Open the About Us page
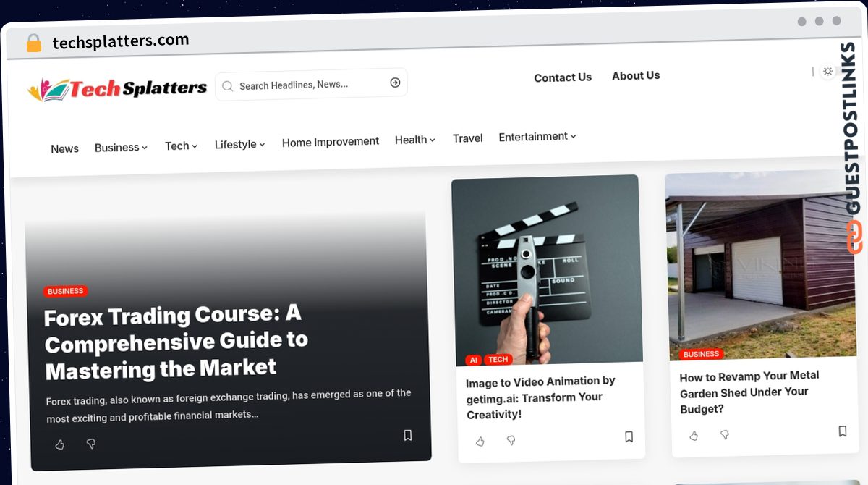 pyautogui.click(x=636, y=75)
